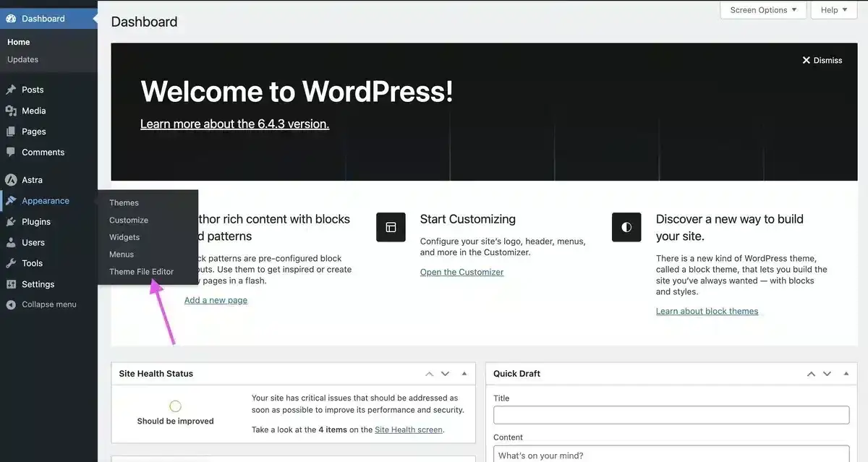
Task: Click the Dashboard gauge icon in sidebar
Action: click(x=11, y=19)
